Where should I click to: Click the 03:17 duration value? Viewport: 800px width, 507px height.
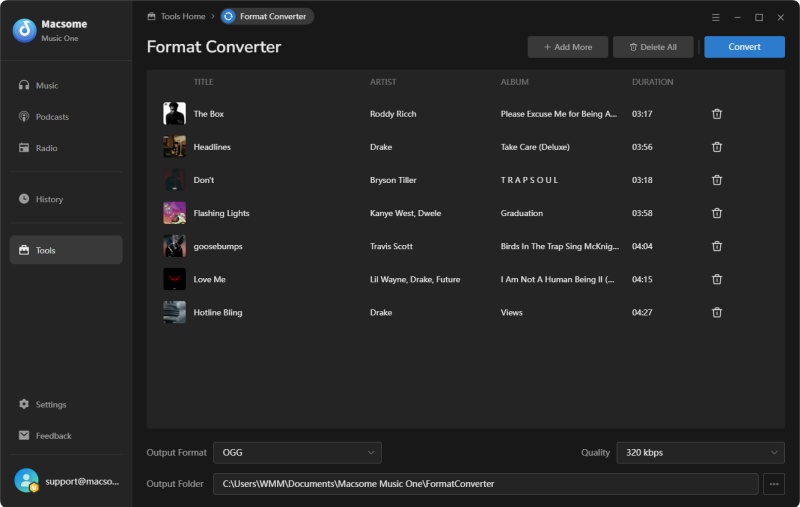tap(642, 114)
